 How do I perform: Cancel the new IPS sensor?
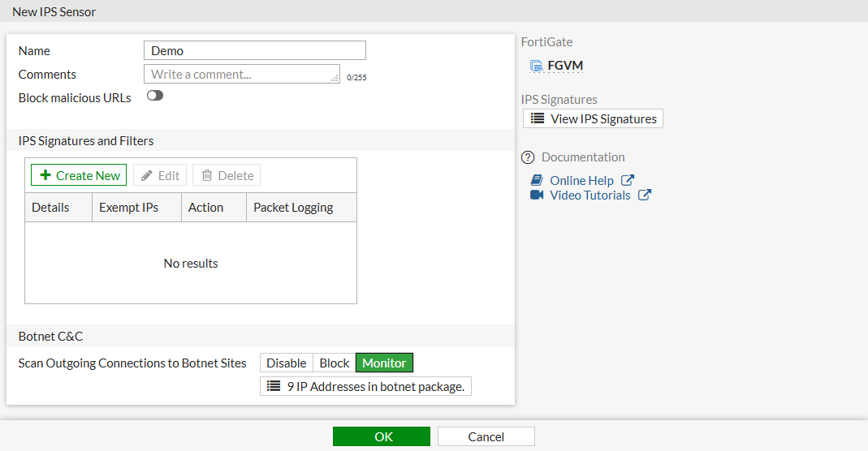coord(486,436)
